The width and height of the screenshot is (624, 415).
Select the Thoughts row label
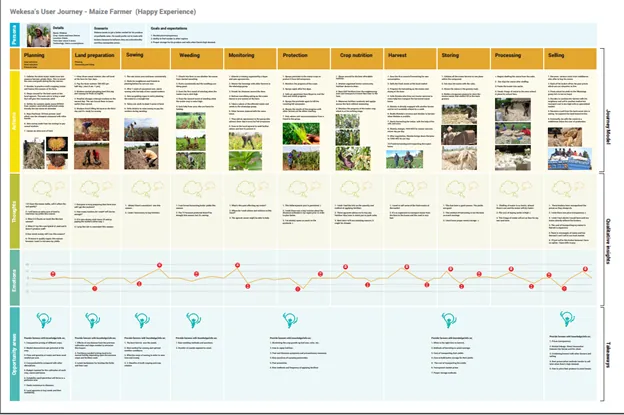click(x=15, y=211)
